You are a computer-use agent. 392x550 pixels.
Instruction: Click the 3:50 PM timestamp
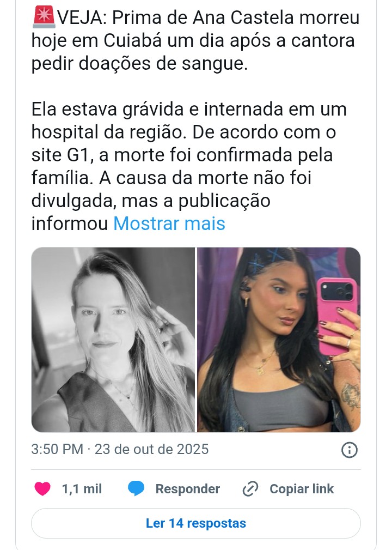pos(57,449)
